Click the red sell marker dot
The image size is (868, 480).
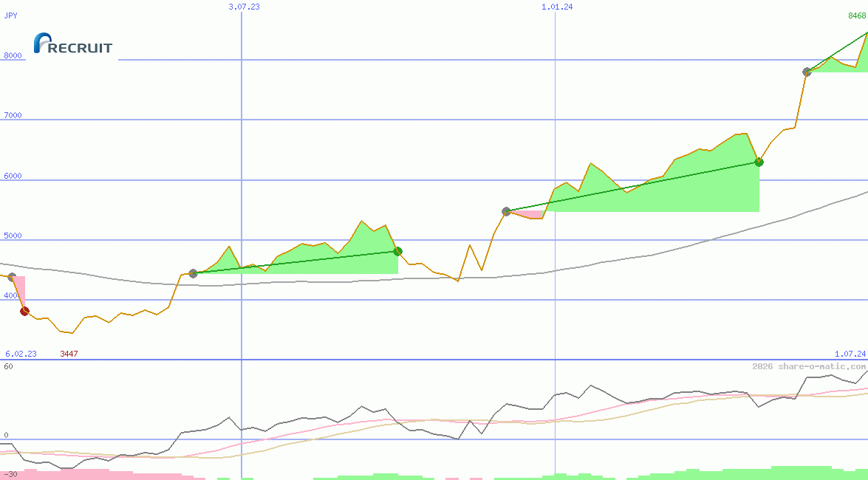pos(24,311)
